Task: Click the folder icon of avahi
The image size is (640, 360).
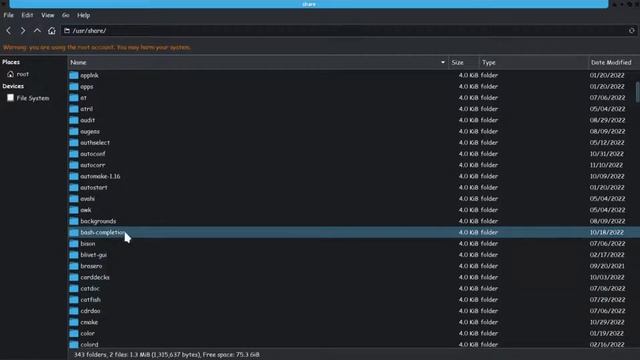Action: [x=73, y=199]
